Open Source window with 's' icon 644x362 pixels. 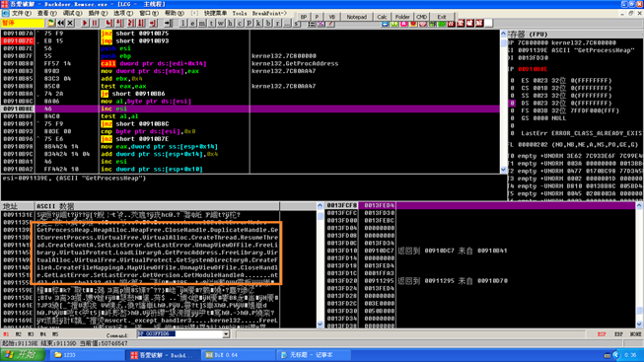tap(296, 24)
